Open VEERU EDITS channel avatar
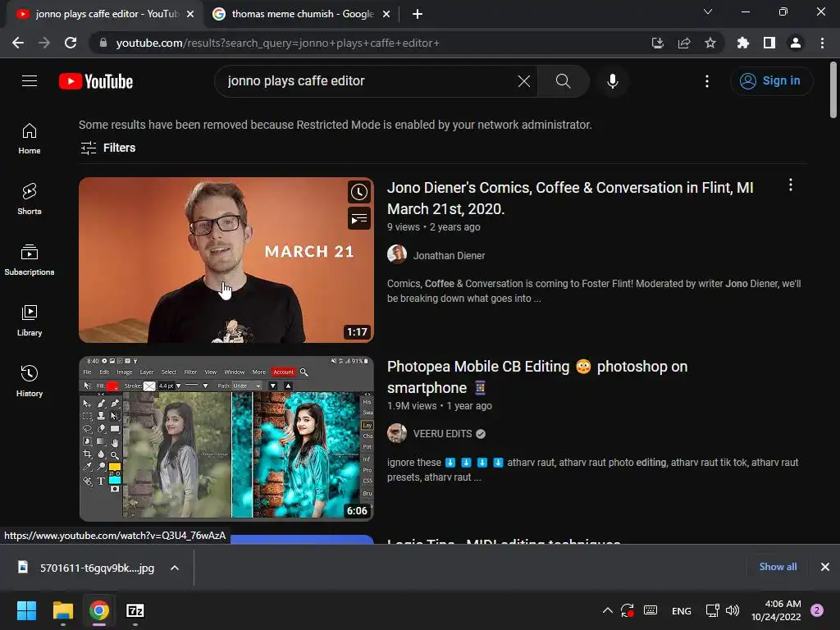 coord(397,433)
